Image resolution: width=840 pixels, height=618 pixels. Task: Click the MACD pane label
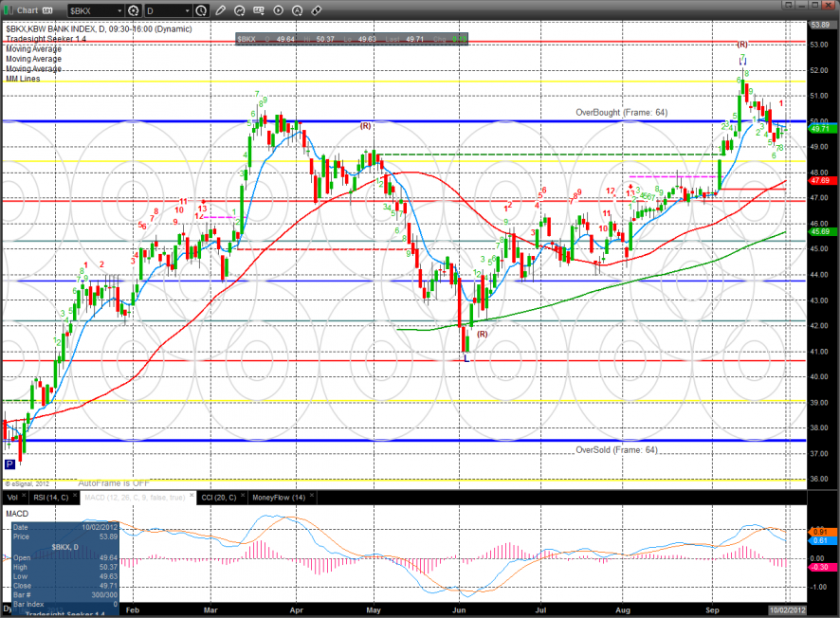coord(17,514)
